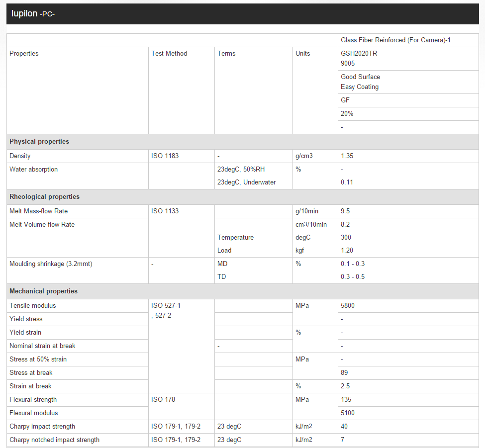The image size is (485, 448).
Task: Click the 'cm3/10min' unit cell
Action: pos(311,225)
